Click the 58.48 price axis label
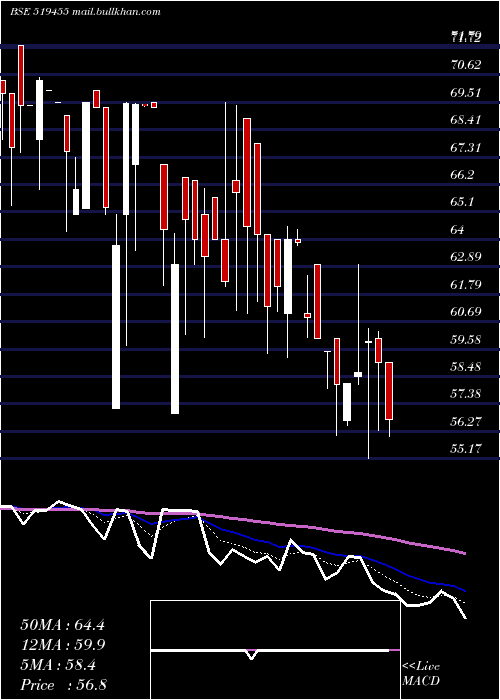Image resolution: width=500 pixels, height=700 pixels. coord(466,367)
